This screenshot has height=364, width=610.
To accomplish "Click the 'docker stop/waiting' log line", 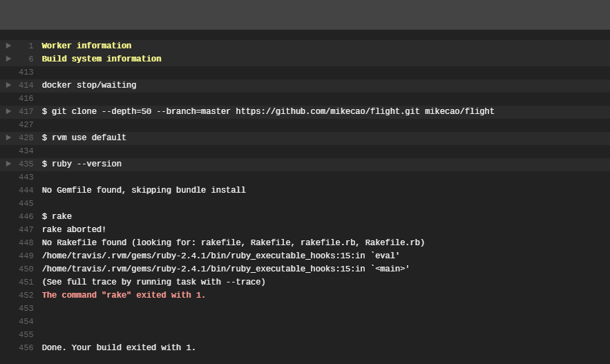I will (89, 85).
